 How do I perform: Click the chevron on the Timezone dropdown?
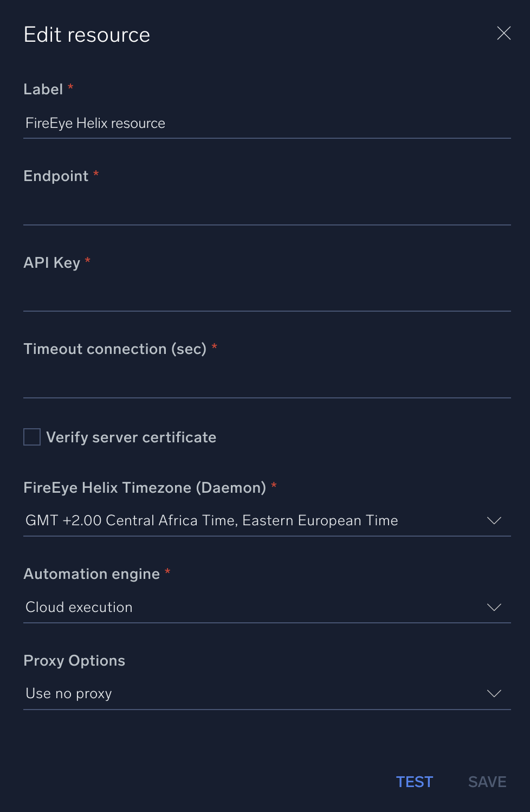click(494, 520)
